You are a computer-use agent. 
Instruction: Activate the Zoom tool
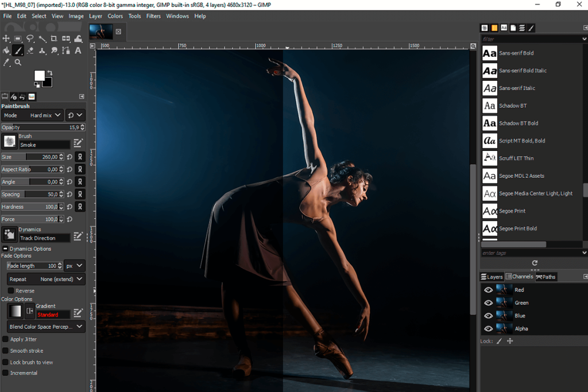18,62
